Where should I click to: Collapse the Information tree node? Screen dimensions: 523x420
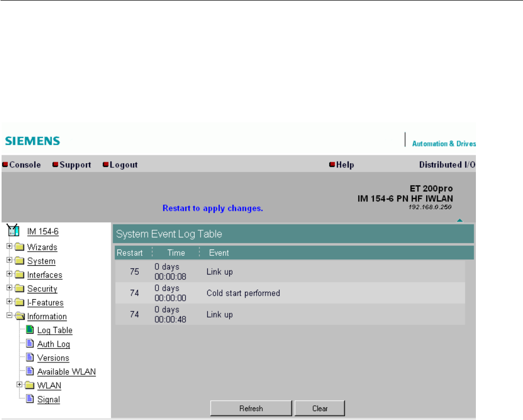(x=9, y=315)
